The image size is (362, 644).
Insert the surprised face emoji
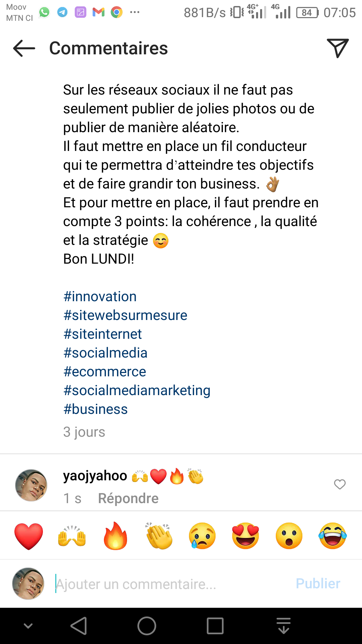289,536
